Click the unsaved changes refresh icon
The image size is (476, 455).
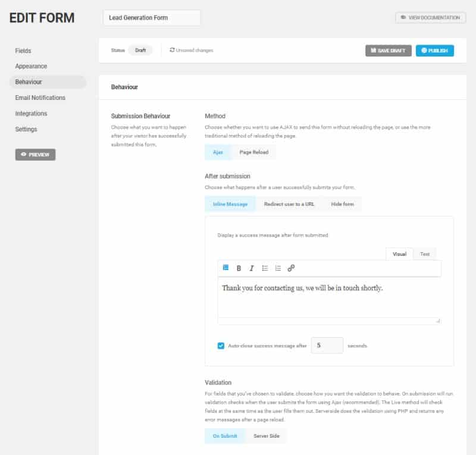(x=172, y=50)
